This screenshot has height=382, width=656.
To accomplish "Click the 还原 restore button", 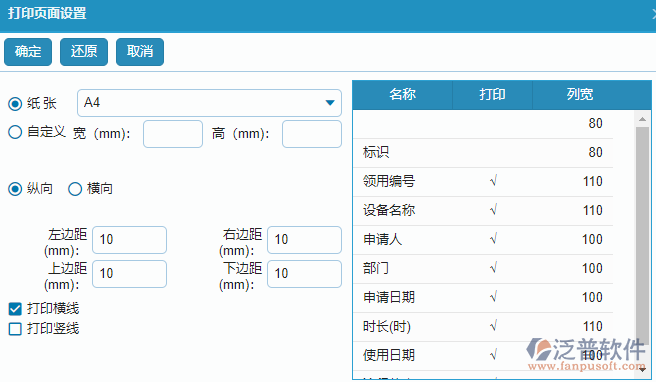I will [84, 52].
